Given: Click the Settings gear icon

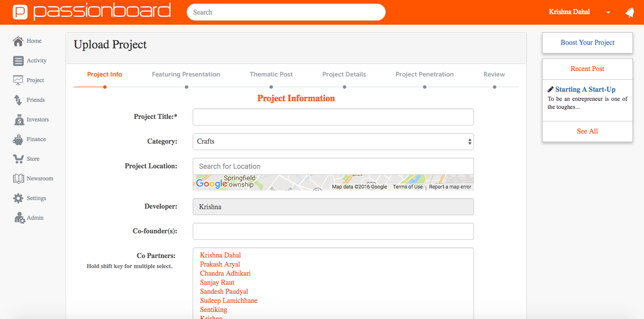Looking at the screenshot, I should coord(18,198).
